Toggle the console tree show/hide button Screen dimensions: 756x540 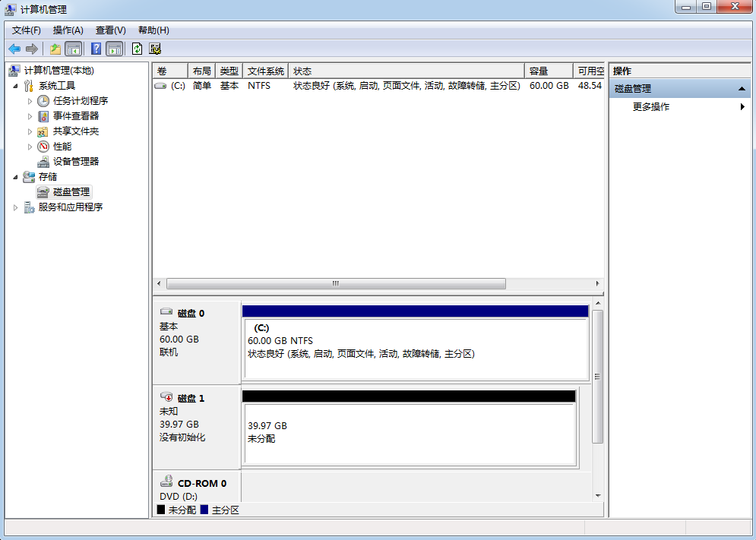(x=74, y=49)
